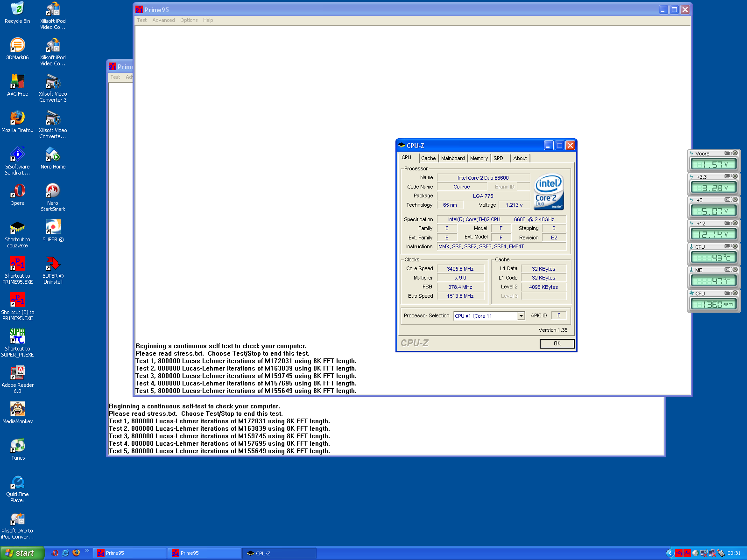This screenshot has width=747, height=560.
Task: Open SiSoftware Sandra desktop shortcut
Action: click(x=17, y=161)
